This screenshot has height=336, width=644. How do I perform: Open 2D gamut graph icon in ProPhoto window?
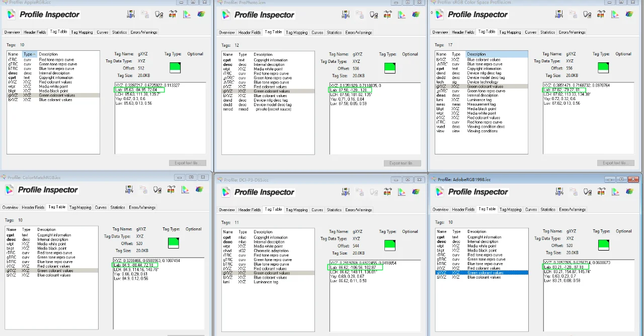click(x=402, y=15)
